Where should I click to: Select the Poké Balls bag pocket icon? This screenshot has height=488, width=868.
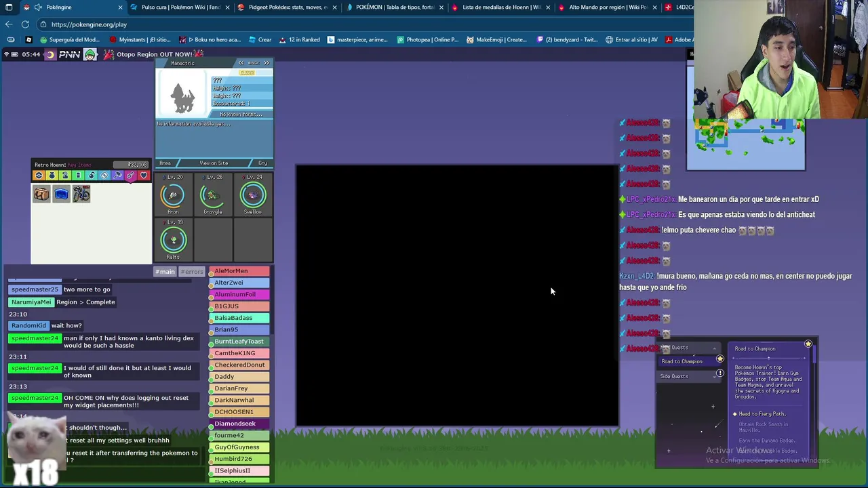(39, 176)
